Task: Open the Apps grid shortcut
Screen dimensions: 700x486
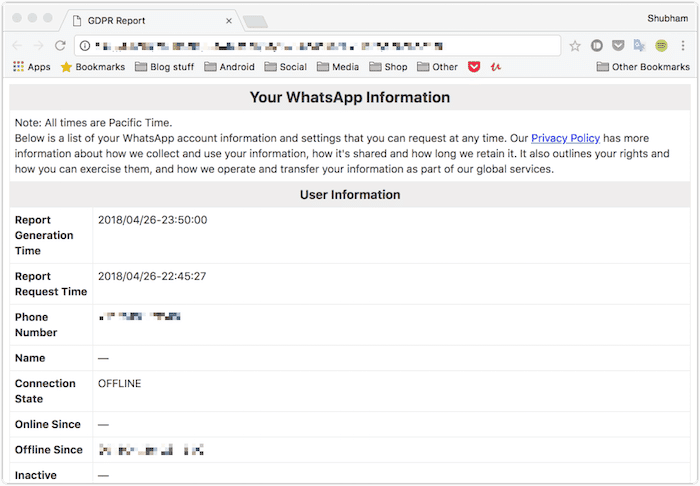Action: 32,67
